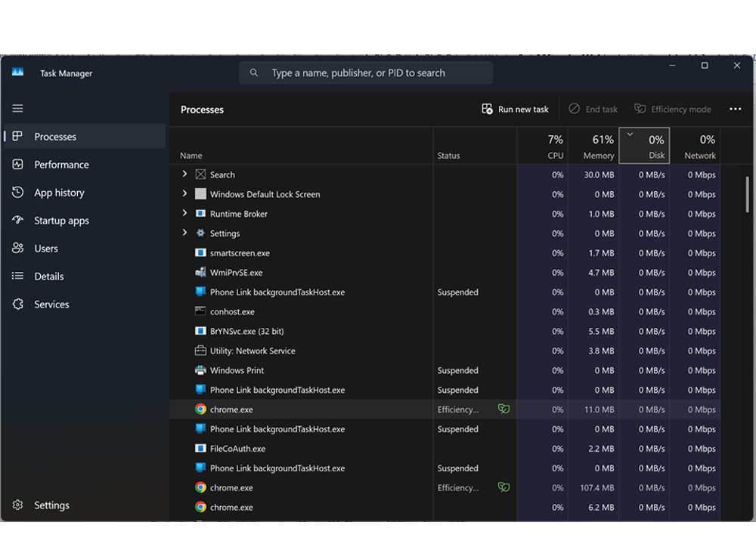
Task: Click the Settings gear icon in sidebar
Action: coord(18,505)
